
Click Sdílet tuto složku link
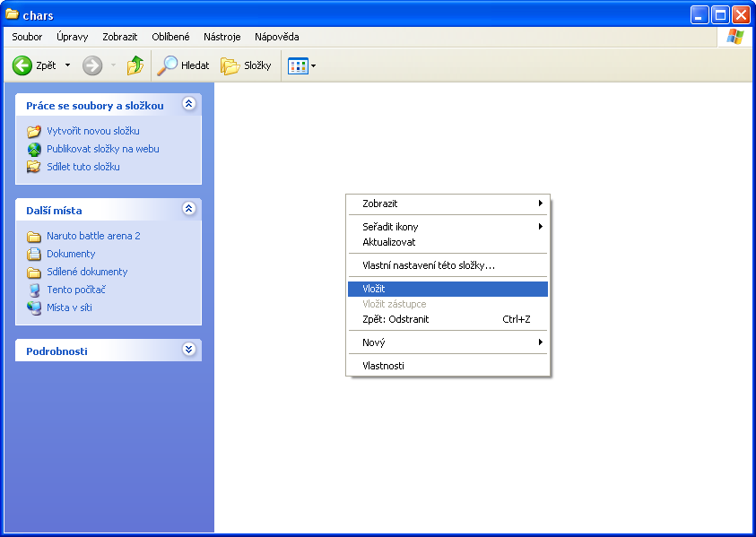(83, 167)
